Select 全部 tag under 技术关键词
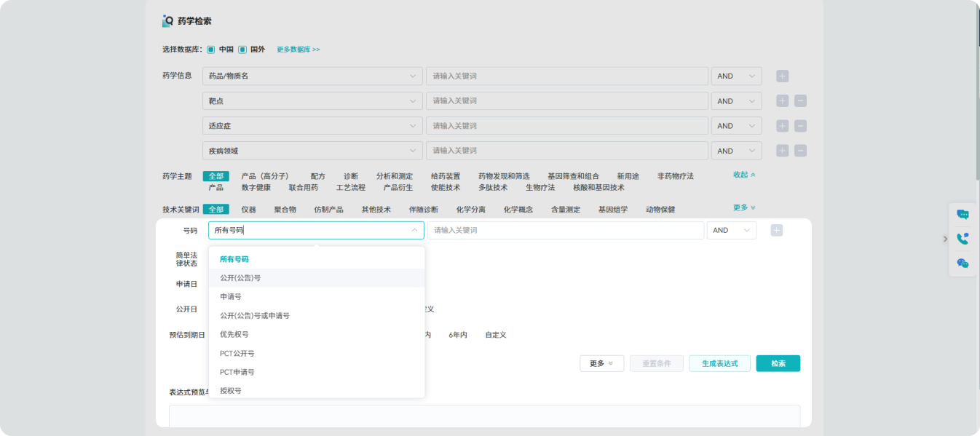This screenshot has width=980, height=436. tap(216, 210)
